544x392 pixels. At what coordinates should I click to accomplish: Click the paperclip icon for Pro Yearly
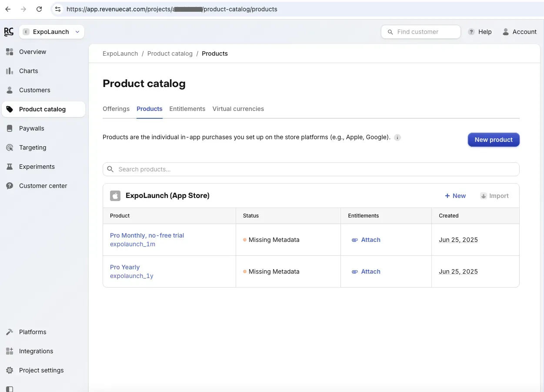coord(355,271)
